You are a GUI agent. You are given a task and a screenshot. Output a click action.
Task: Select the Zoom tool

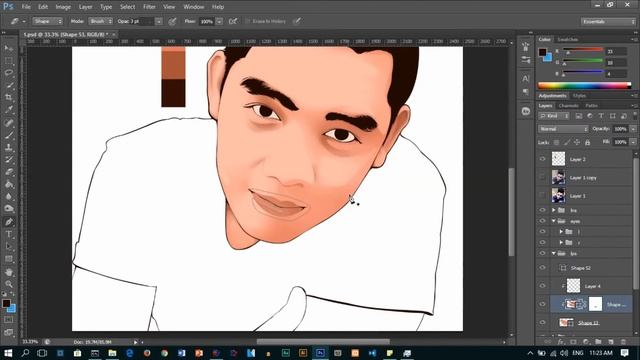coord(9,284)
